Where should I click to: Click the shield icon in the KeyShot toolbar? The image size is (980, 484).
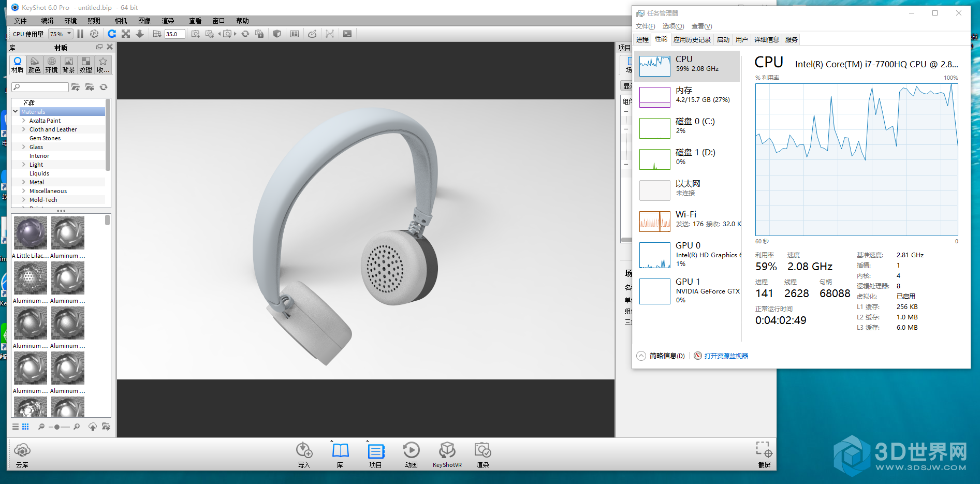(x=277, y=34)
